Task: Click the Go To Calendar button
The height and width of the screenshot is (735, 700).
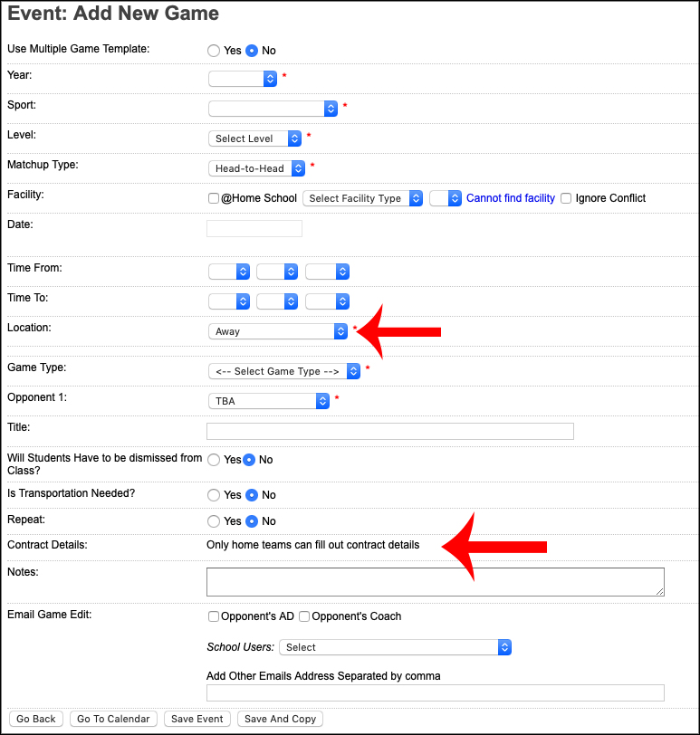Action: pyautogui.click(x=113, y=719)
